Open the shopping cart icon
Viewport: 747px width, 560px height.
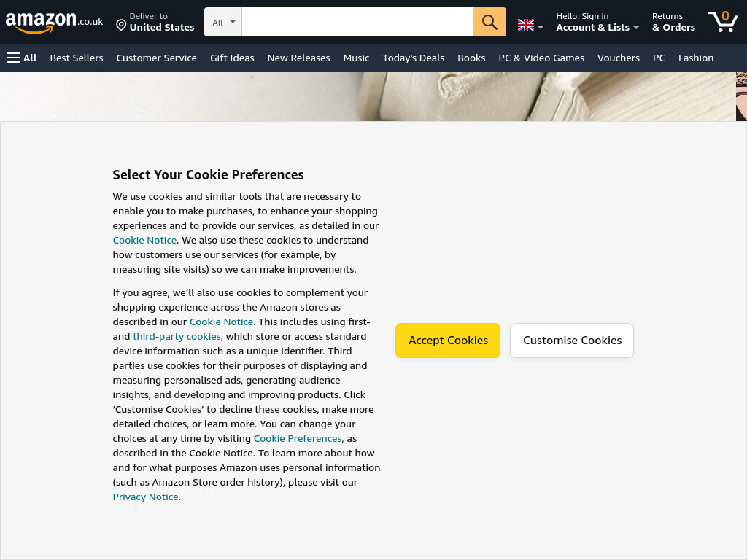tap(723, 22)
